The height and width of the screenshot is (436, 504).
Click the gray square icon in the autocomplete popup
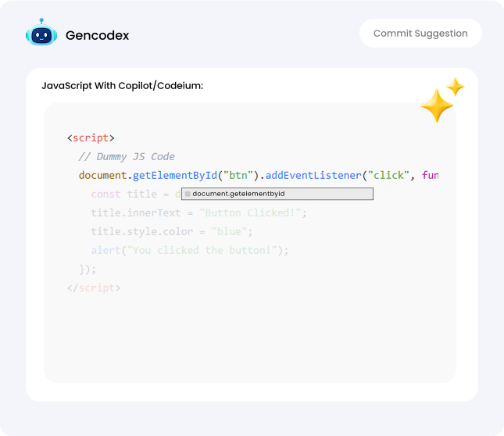tap(188, 194)
